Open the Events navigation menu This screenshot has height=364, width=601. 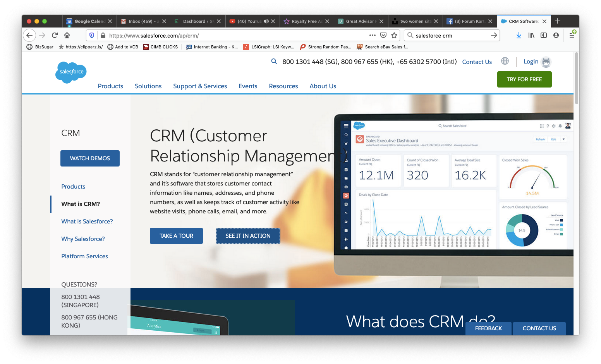(248, 86)
